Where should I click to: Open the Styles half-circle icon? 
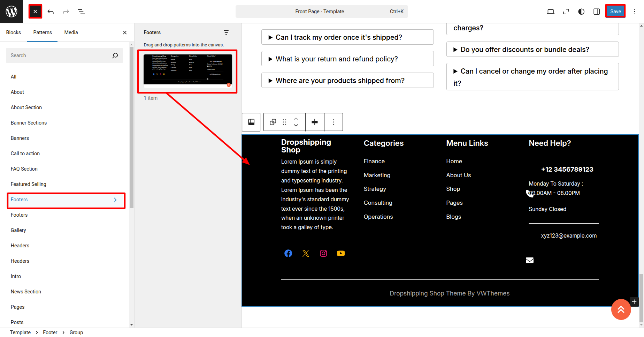coord(581,12)
